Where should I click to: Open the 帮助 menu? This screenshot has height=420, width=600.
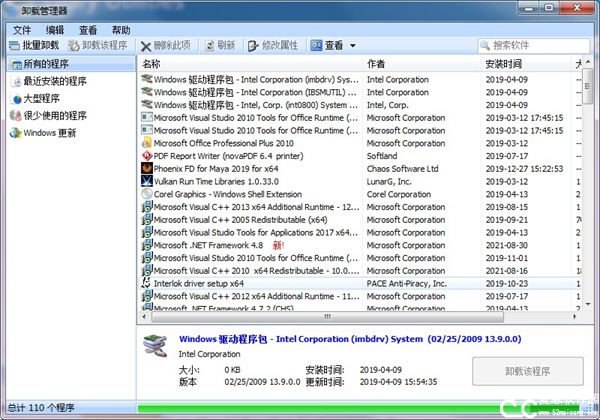pyautogui.click(x=121, y=30)
